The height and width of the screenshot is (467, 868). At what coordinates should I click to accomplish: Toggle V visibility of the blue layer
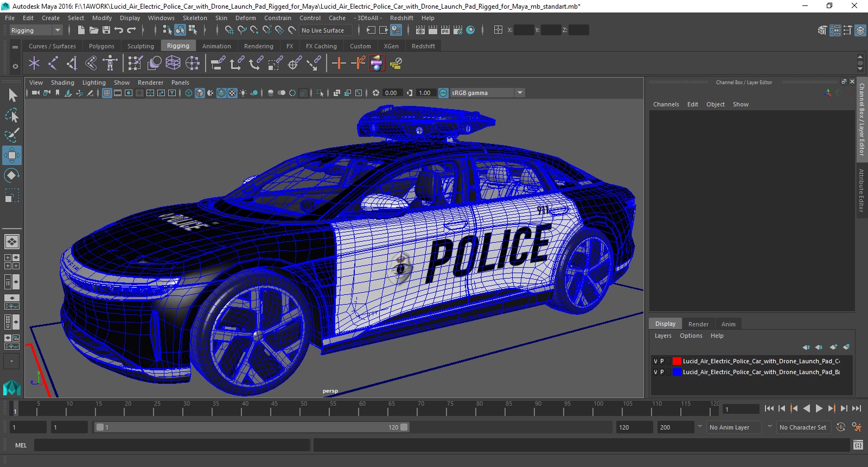pyautogui.click(x=655, y=372)
